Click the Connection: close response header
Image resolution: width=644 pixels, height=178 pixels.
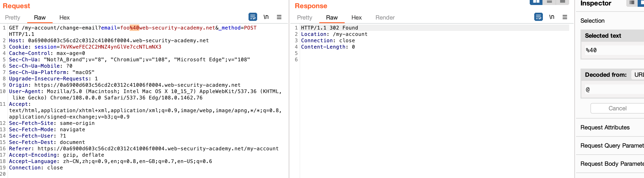coord(328,41)
